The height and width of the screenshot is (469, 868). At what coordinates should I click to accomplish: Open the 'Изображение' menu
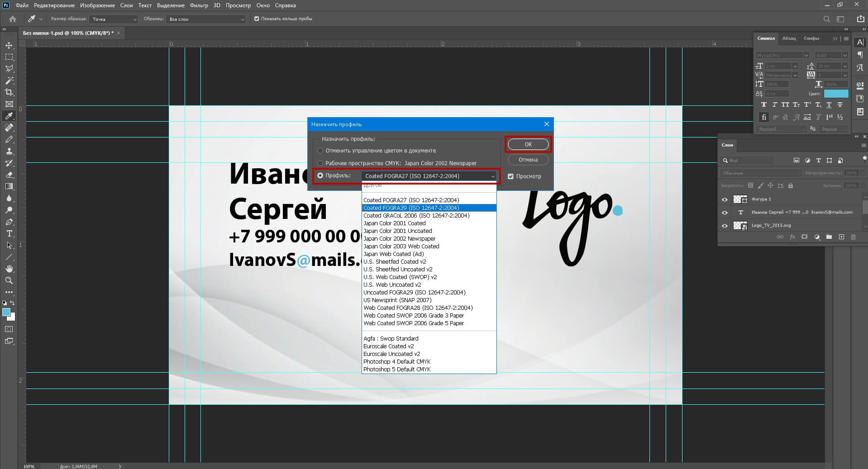(97, 5)
